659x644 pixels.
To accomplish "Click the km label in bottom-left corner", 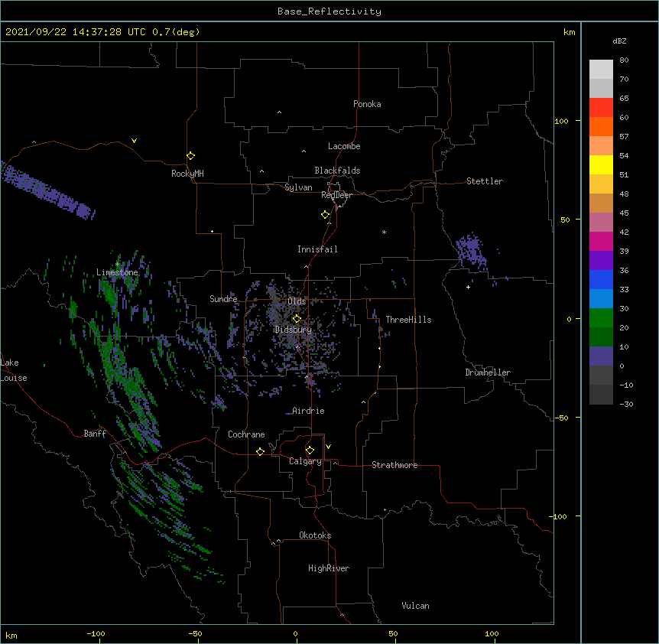I will pos(11,635).
